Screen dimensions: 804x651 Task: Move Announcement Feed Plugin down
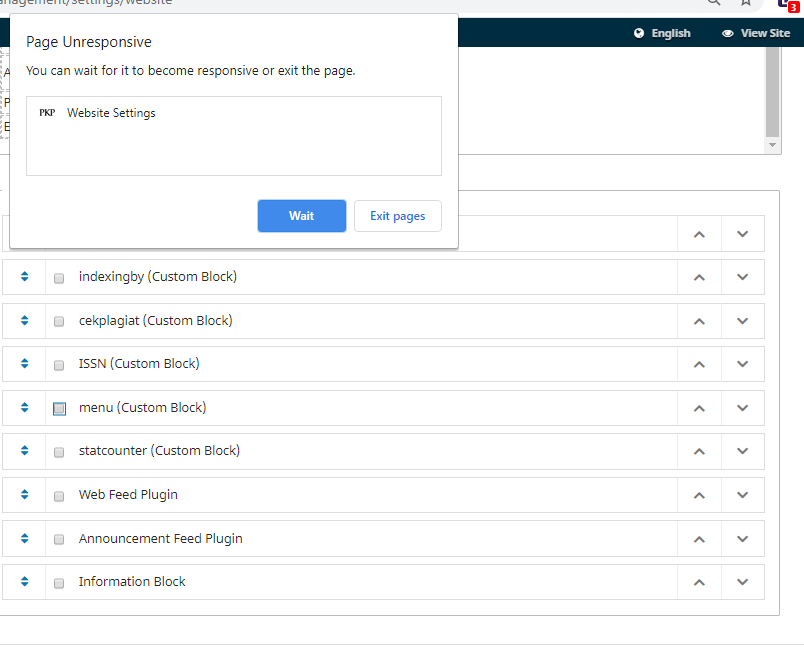coord(742,539)
